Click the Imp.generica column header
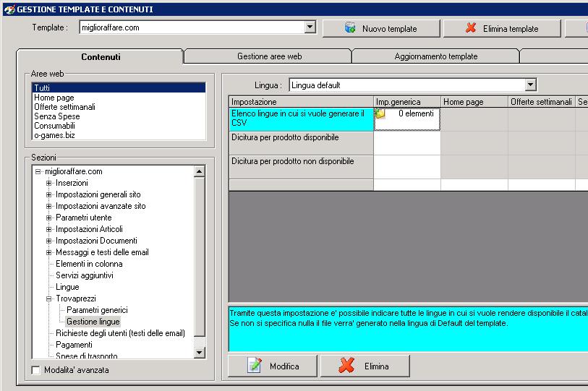The image size is (588, 391). point(407,102)
